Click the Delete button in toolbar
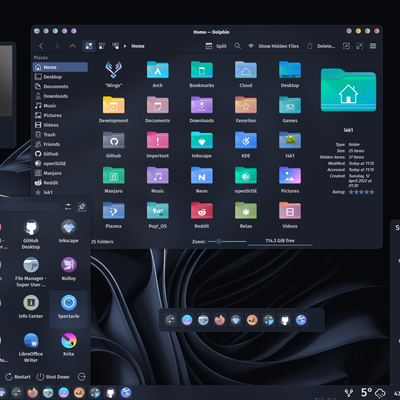This screenshot has height=400, width=400. coord(321,46)
